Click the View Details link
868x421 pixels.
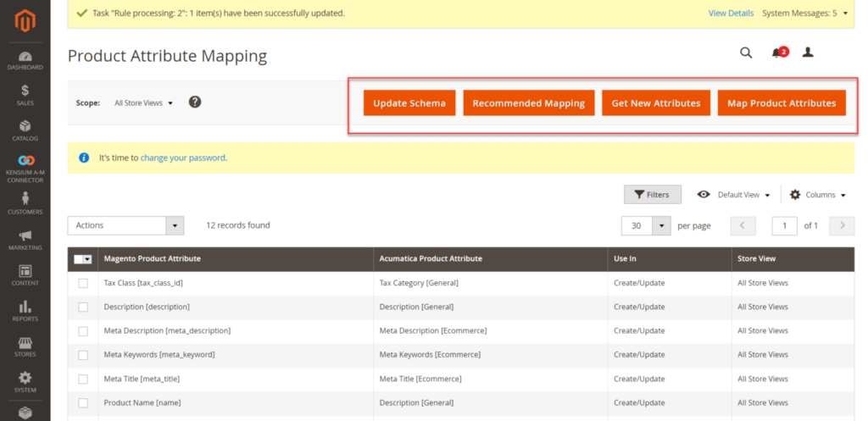[731, 14]
